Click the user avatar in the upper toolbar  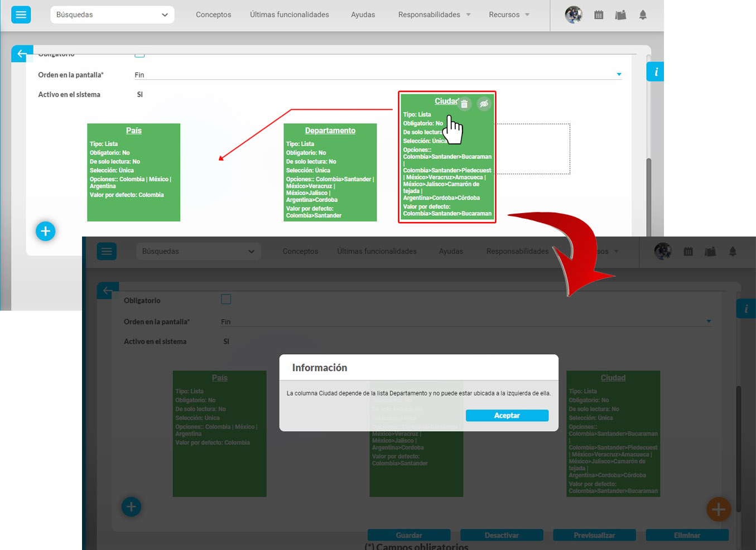pos(574,15)
